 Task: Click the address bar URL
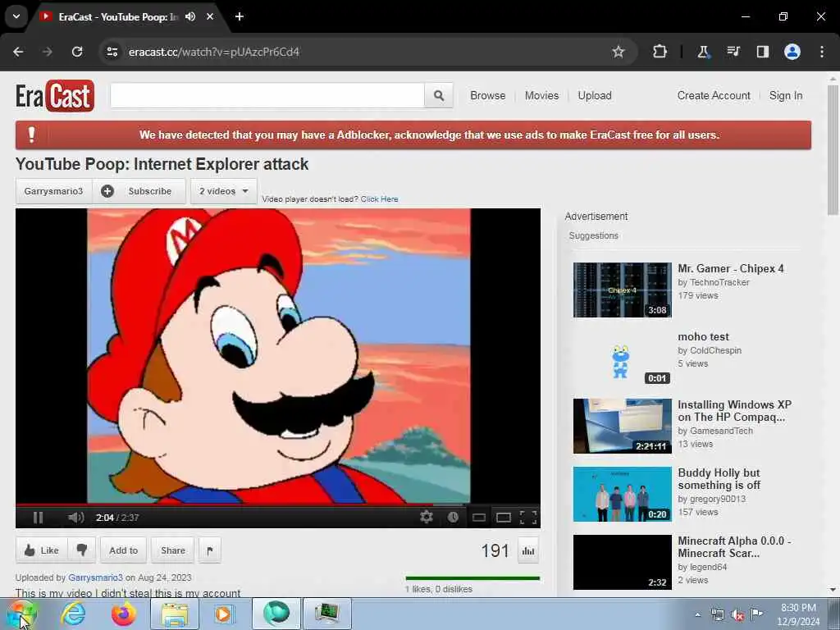[x=214, y=52]
